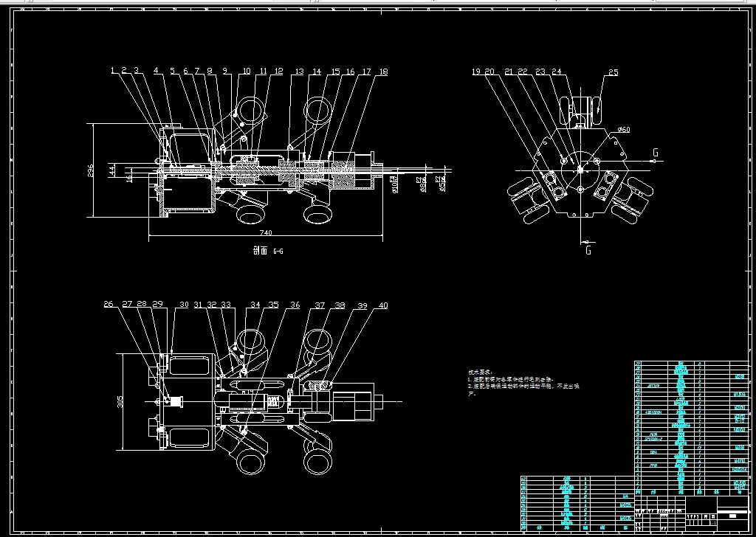Pick part balloon label 7
This screenshot has height=537, width=756.
pyautogui.click(x=197, y=72)
